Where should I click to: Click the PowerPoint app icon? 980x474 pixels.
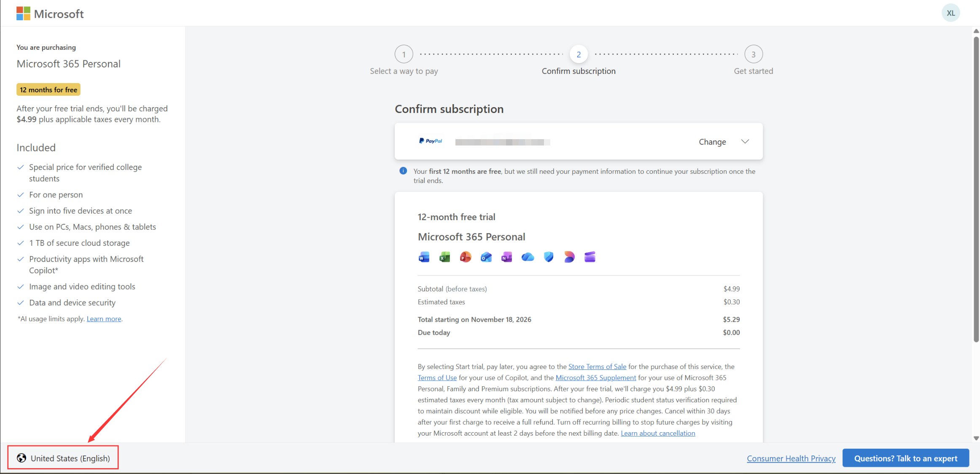click(465, 257)
